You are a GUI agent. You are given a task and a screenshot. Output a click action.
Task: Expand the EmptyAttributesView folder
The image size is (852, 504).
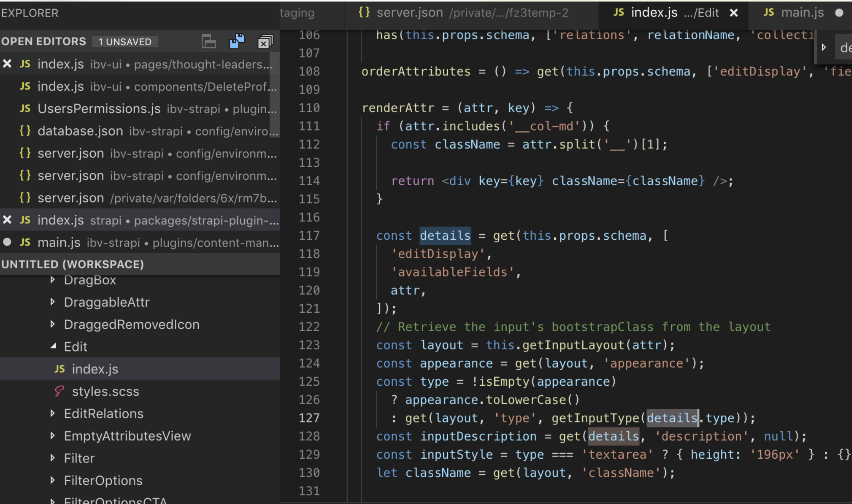53,436
